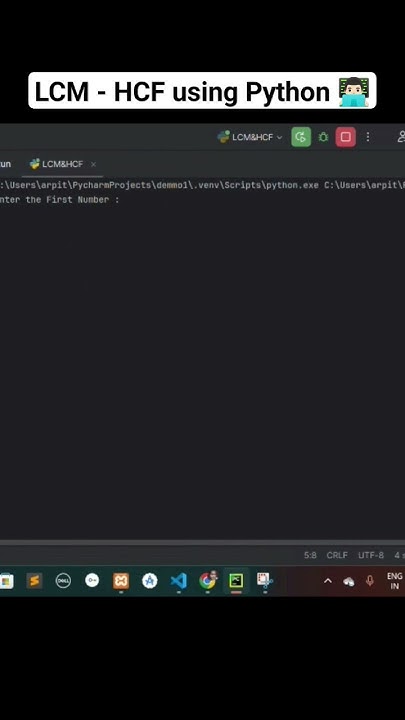Viewport: 405px width, 720px height.
Task: Close the LCM&HCF run tab
Action: (x=93, y=164)
